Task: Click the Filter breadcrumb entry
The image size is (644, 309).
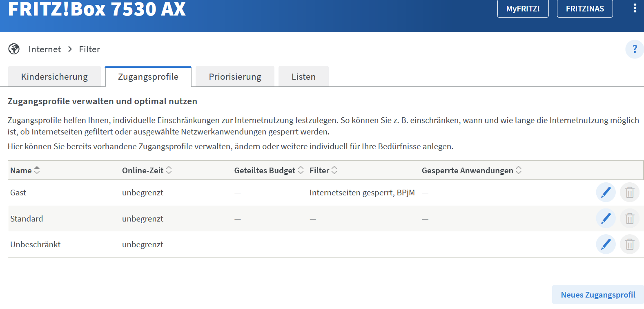Action: pos(89,49)
